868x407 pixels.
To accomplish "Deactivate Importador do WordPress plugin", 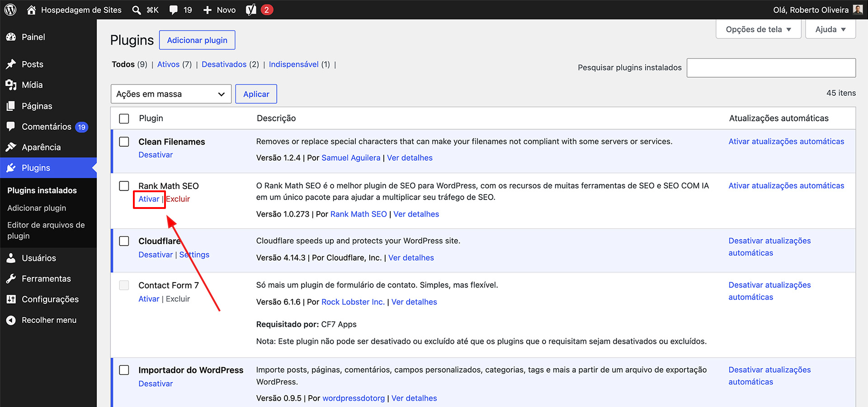I will 156,383.
